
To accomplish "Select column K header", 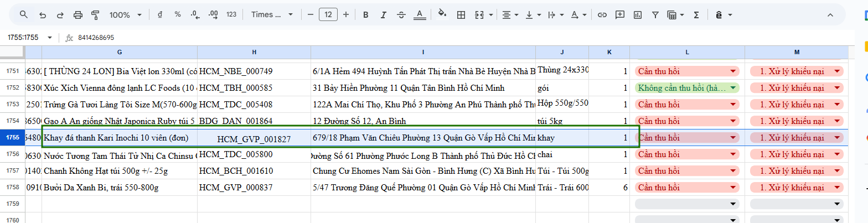I will coord(609,52).
